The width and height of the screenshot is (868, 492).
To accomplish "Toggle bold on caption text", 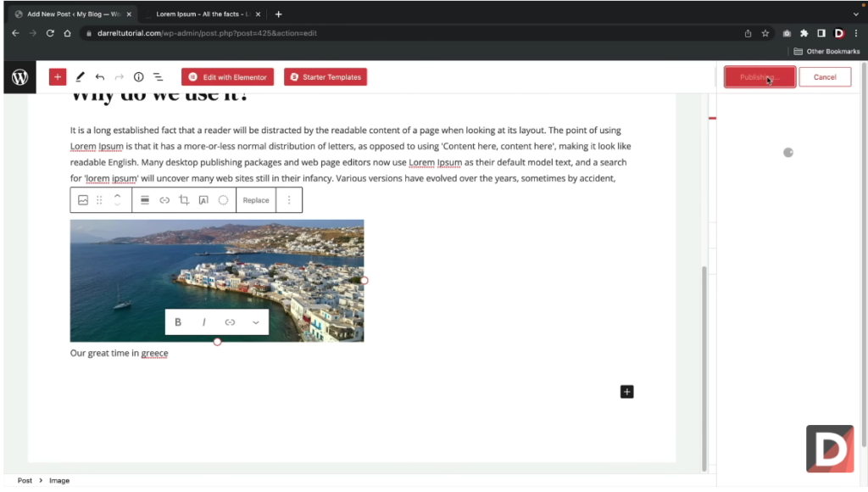I will pos(178,321).
